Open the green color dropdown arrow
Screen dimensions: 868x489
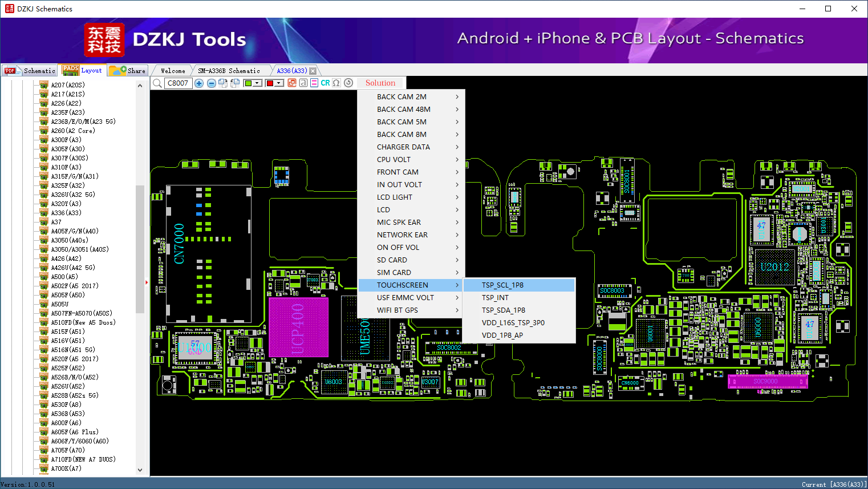(258, 83)
